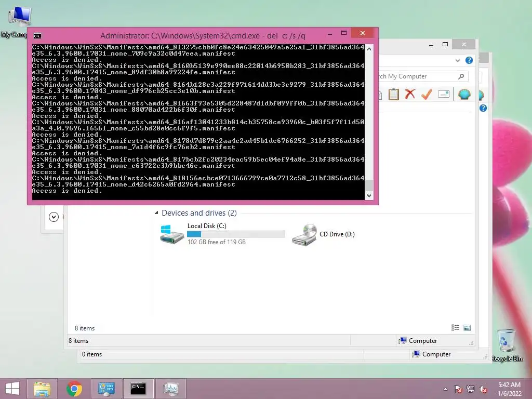This screenshot has height=399, width=532.
Task: Open help in the rear Explorer window
Action: 483,108
